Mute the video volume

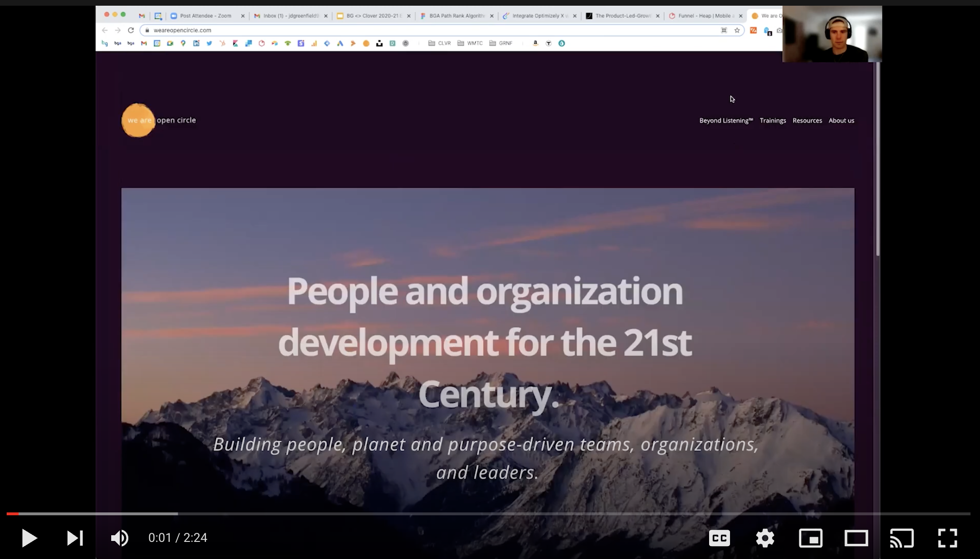click(x=119, y=538)
